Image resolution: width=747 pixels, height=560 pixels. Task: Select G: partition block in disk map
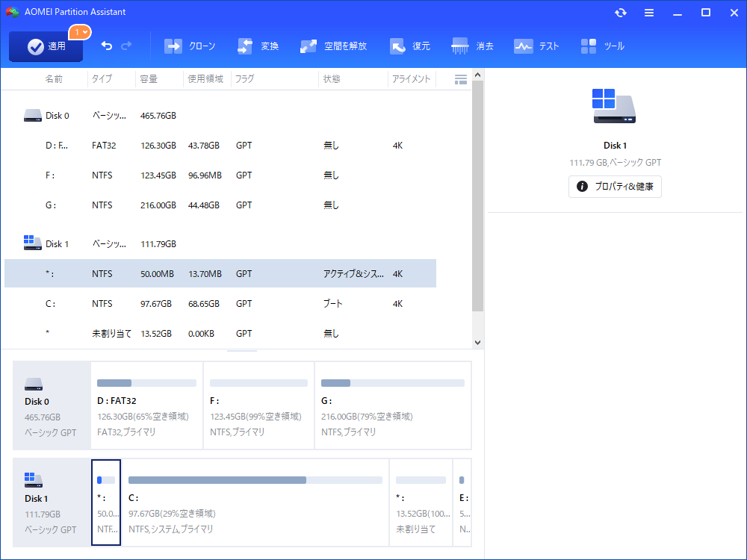393,405
